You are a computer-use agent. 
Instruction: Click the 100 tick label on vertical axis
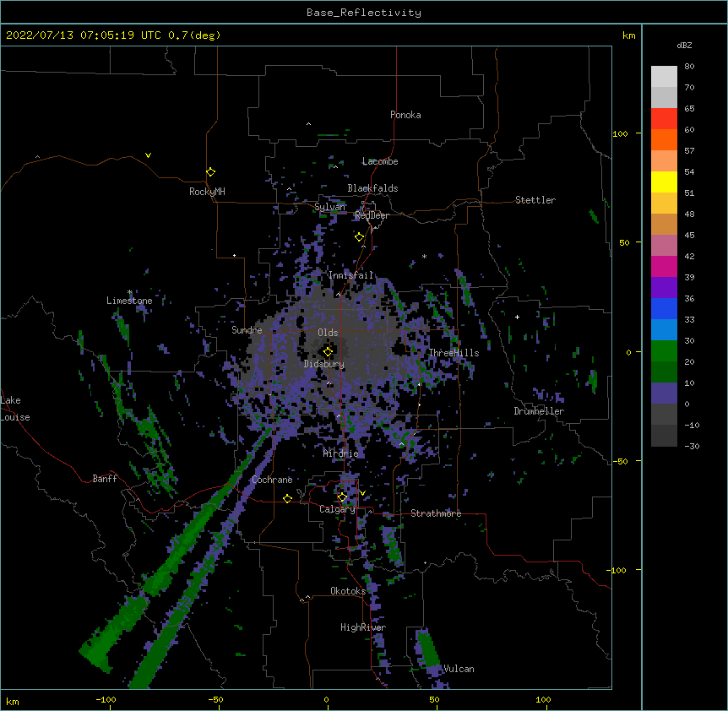click(620, 133)
